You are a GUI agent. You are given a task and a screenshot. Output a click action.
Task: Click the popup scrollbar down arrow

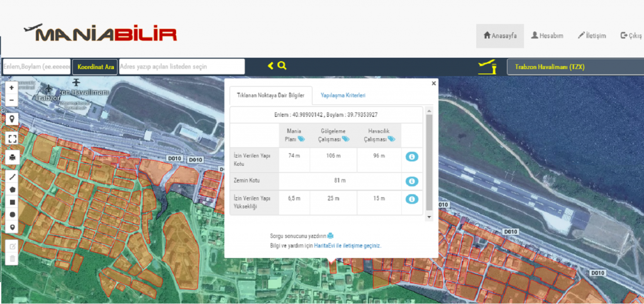[429, 217]
